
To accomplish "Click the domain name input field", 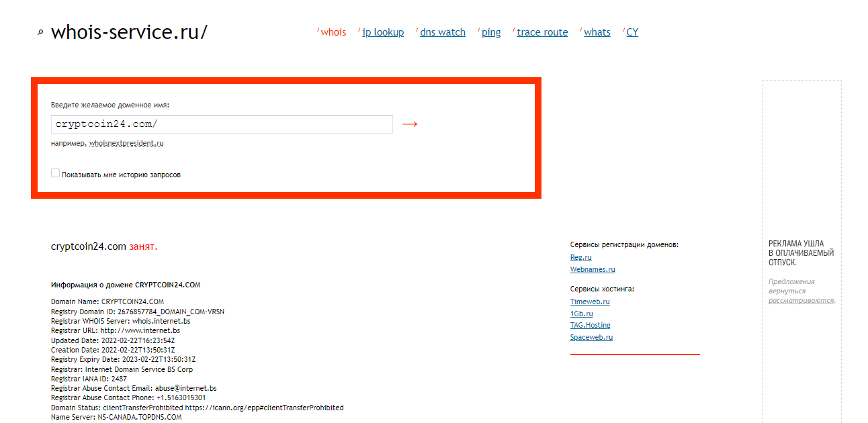I will coord(222,124).
